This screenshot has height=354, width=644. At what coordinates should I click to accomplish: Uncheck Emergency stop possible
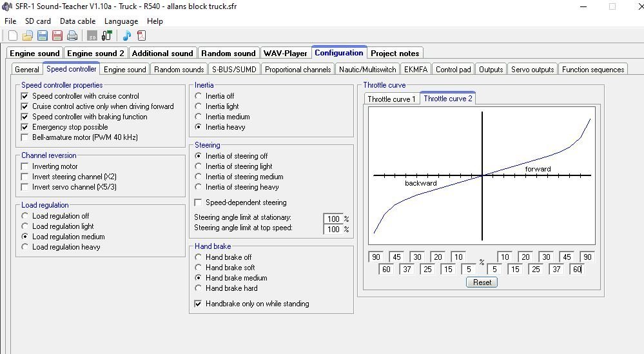25,127
